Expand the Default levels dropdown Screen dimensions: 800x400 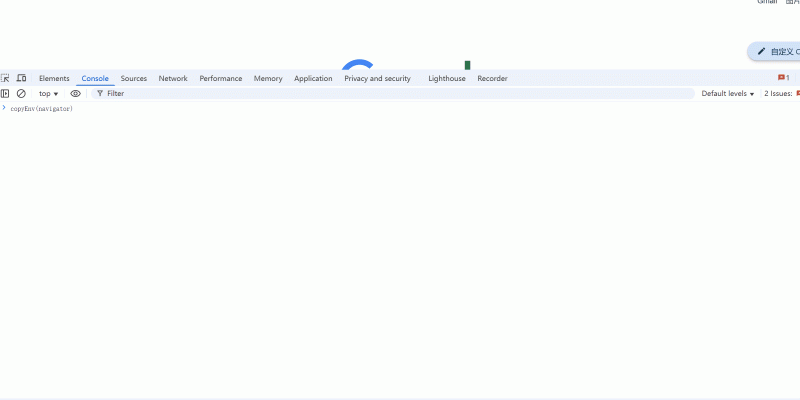727,93
